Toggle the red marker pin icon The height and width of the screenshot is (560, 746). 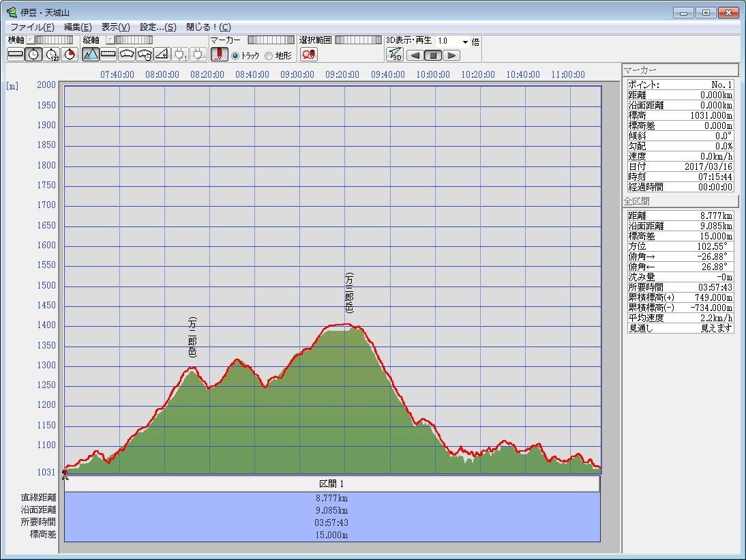click(x=219, y=55)
